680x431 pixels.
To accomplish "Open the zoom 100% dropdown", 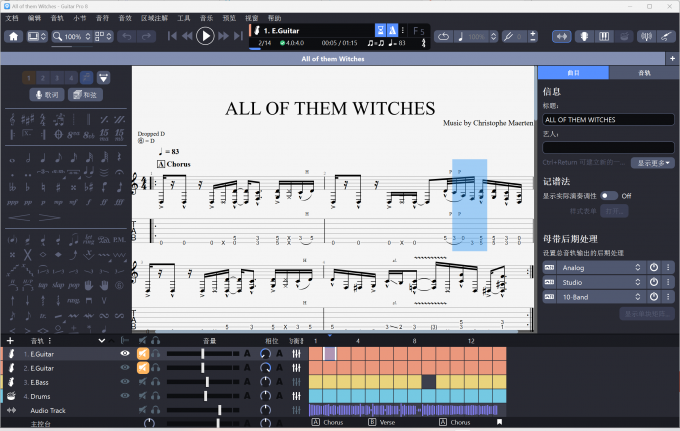I will pyautogui.click(x=72, y=36).
